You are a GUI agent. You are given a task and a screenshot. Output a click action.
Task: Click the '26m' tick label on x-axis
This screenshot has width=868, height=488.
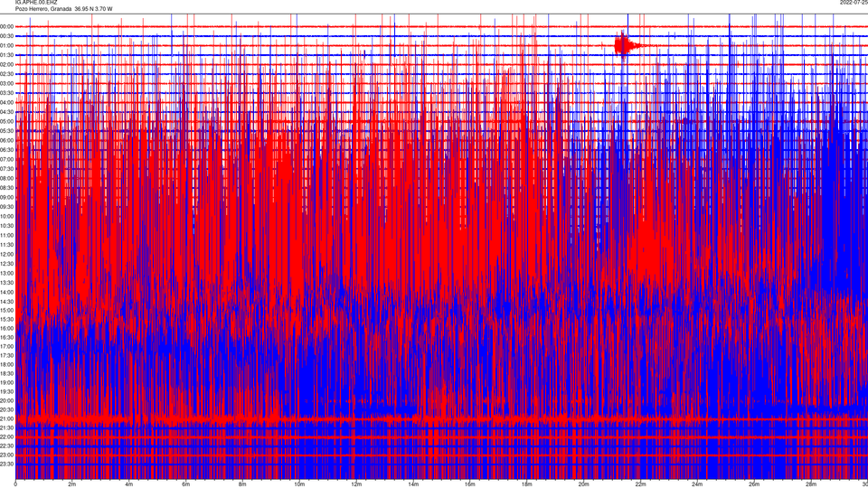coord(754,484)
